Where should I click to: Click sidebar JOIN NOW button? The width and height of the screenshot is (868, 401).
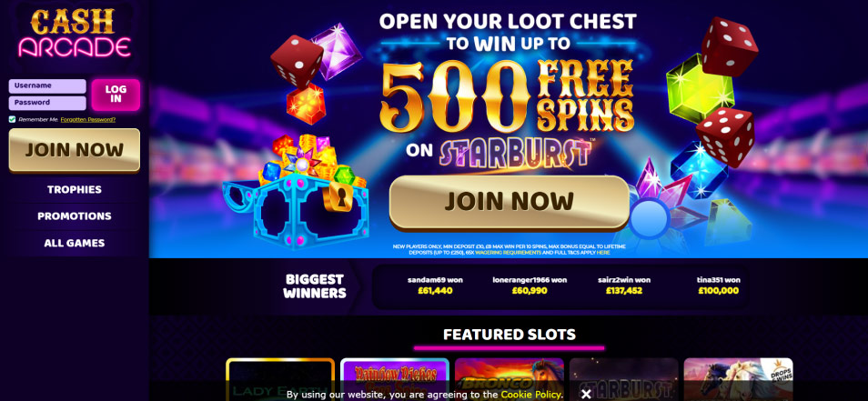point(75,150)
